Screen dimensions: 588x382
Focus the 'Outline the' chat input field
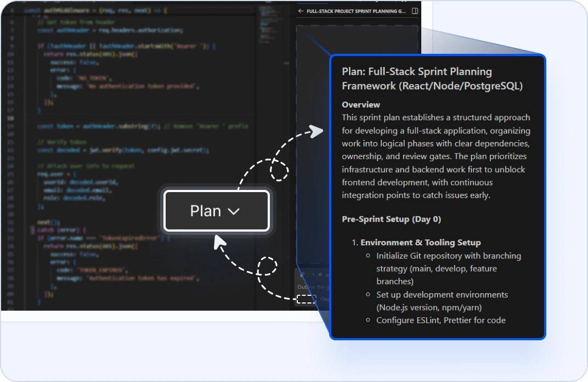(x=310, y=286)
